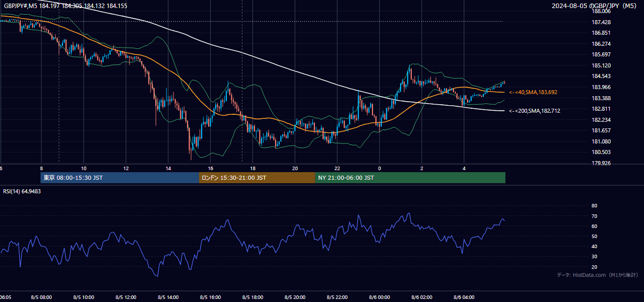
Task: Click price axis value 182.811
Action: tap(601, 109)
